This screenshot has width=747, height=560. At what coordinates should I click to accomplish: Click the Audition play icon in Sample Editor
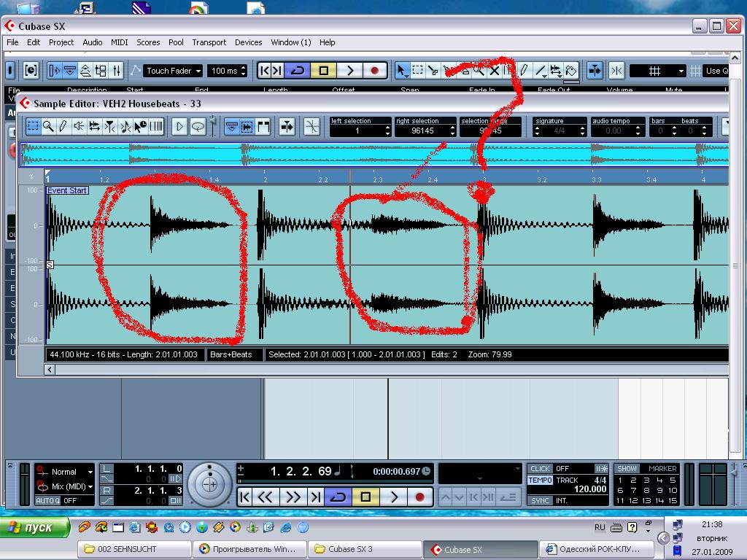pos(179,127)
